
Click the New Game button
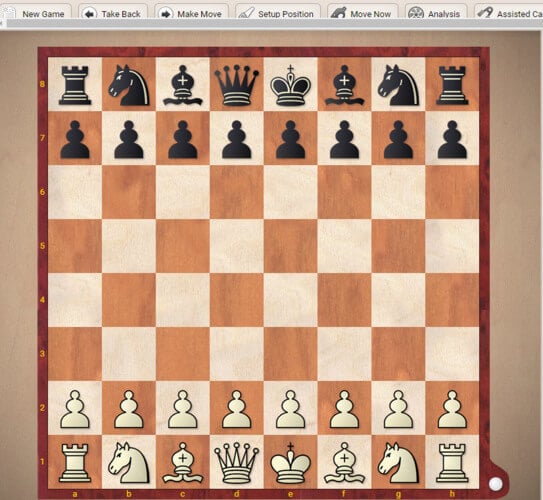pyautogui.click(x=36, y=12)
